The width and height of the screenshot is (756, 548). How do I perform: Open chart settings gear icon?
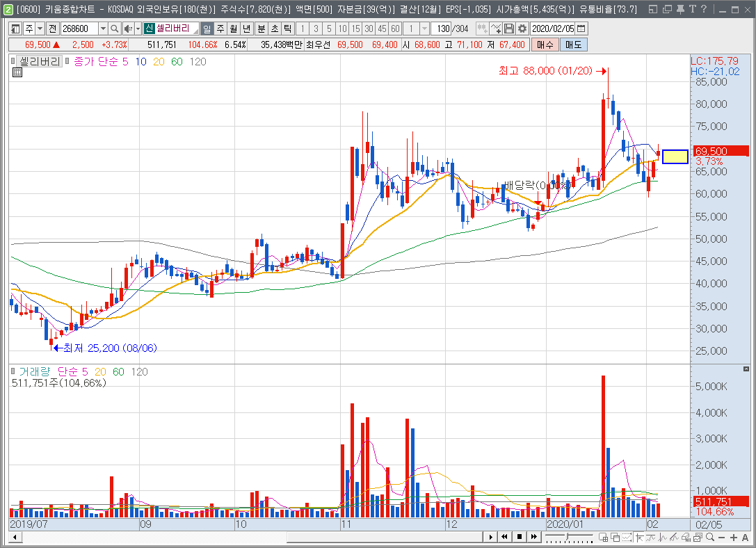coord(522,29)
